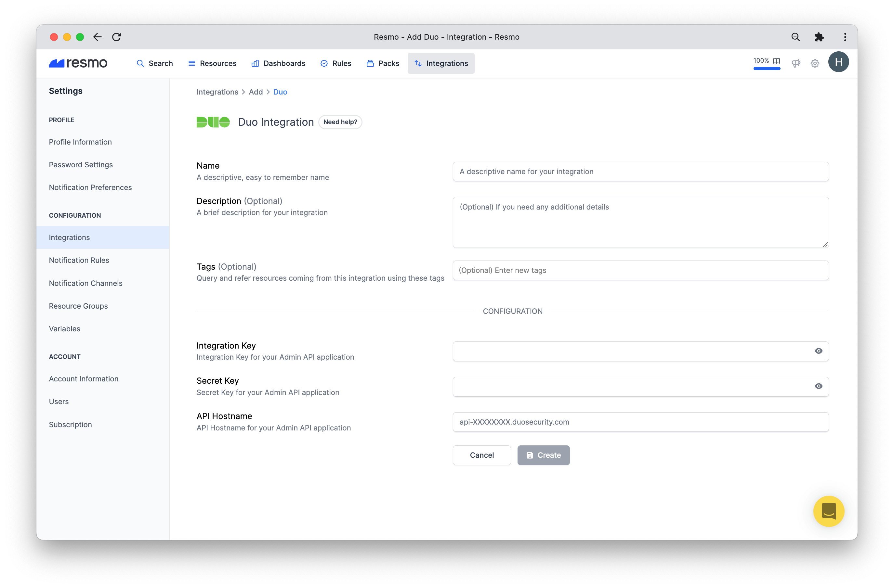The image size is (894, 588).
Task: Open the browser extensions puzzle icon
Action: tap(819, 37)
